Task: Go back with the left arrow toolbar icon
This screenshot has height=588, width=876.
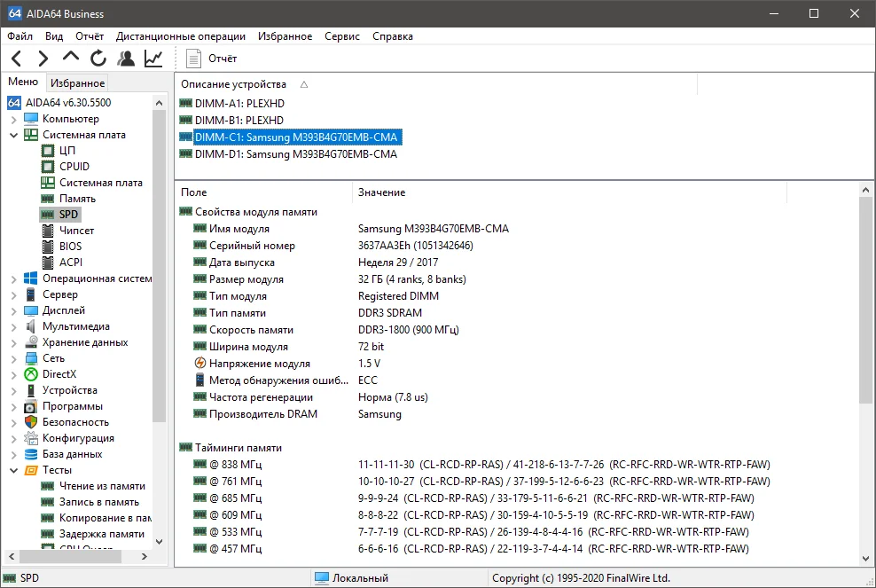Action: coord(17,59)
